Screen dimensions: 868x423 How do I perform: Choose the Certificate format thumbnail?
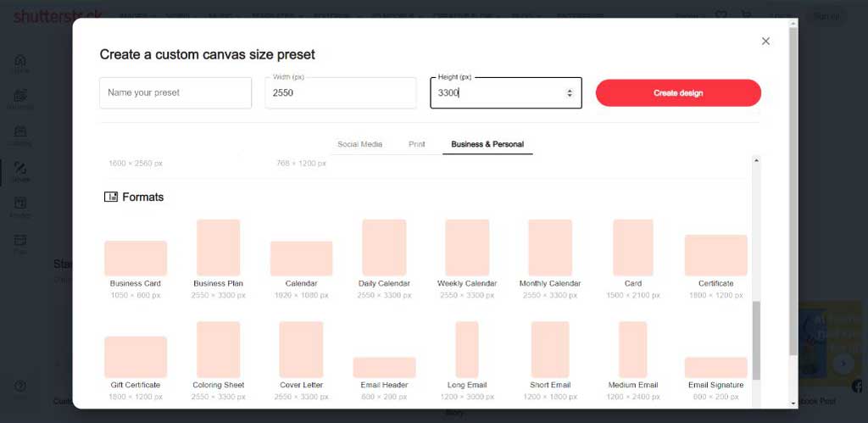715,255
